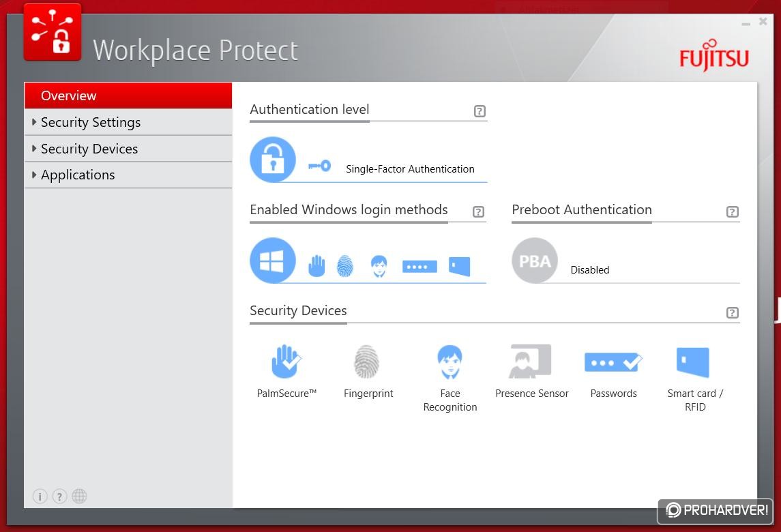781x532 pixels.
Task: Click the small smart card login icon
Action: tap(459, 267)
